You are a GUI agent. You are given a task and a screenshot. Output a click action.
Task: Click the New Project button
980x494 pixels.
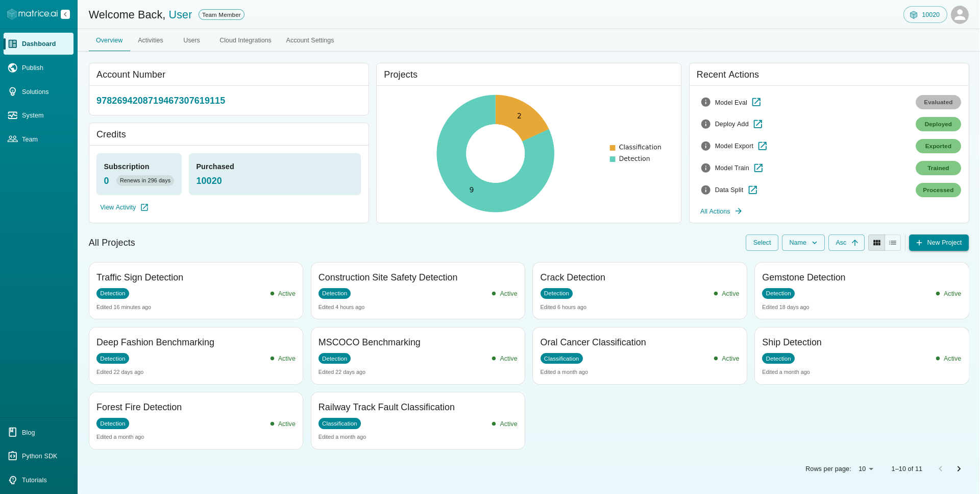939,243
